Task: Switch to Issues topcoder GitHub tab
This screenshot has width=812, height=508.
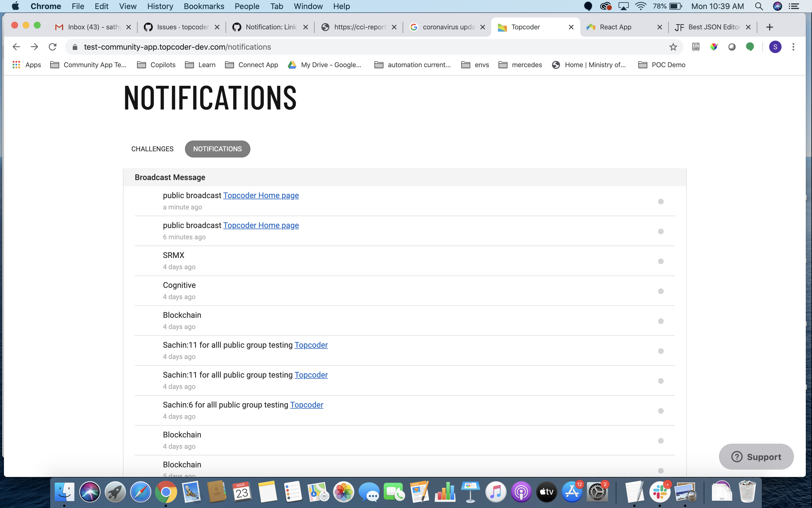Action: (181, 27)
